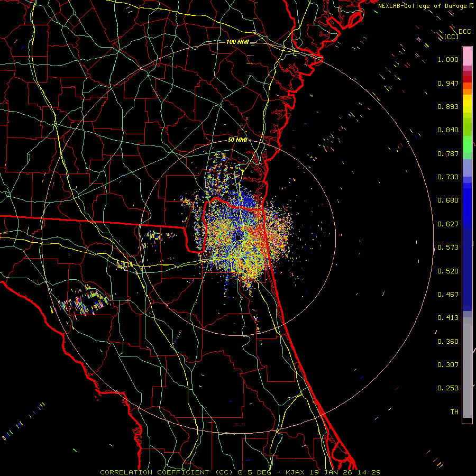Click the 1.000 value on the color scale

pyautogui.click(x=448, y=59)
